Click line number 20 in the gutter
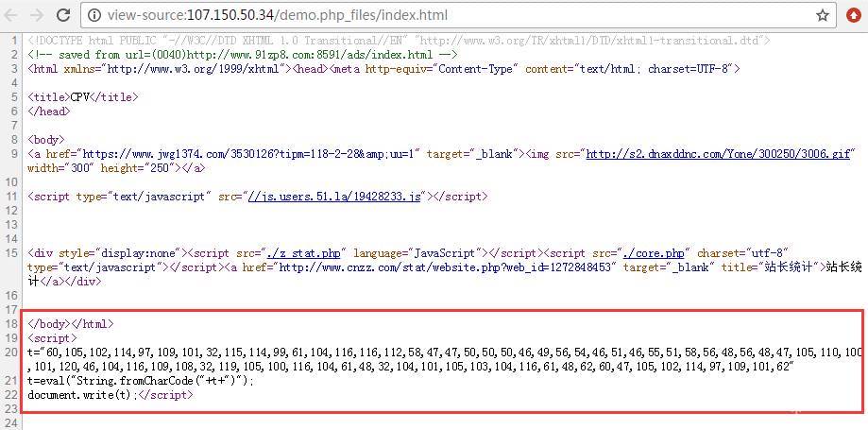868x430 pixels. tap(11, 353)
